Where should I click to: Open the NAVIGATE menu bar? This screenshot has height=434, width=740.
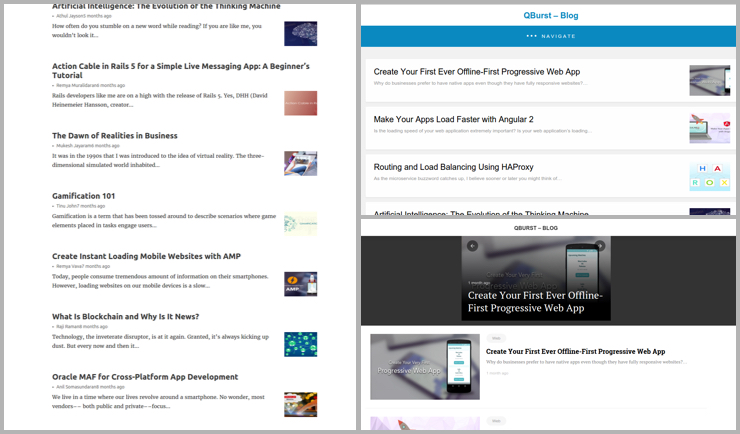pos(548,36)
